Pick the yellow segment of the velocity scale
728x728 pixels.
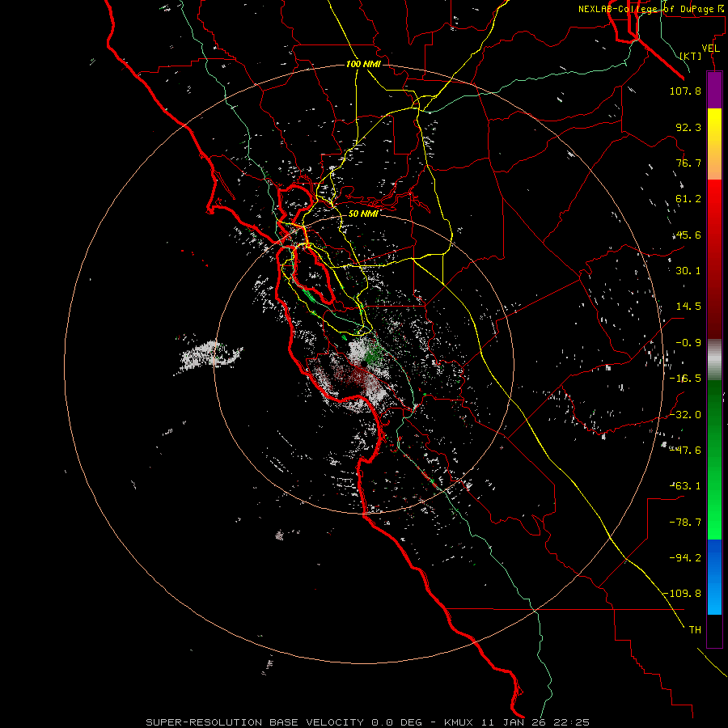(714, 144)
